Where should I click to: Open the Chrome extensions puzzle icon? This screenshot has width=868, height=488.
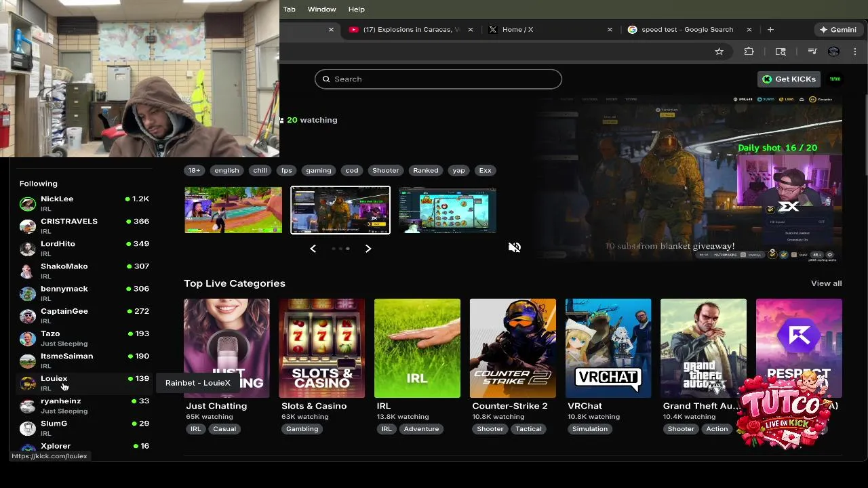click(x=749, y=52)
